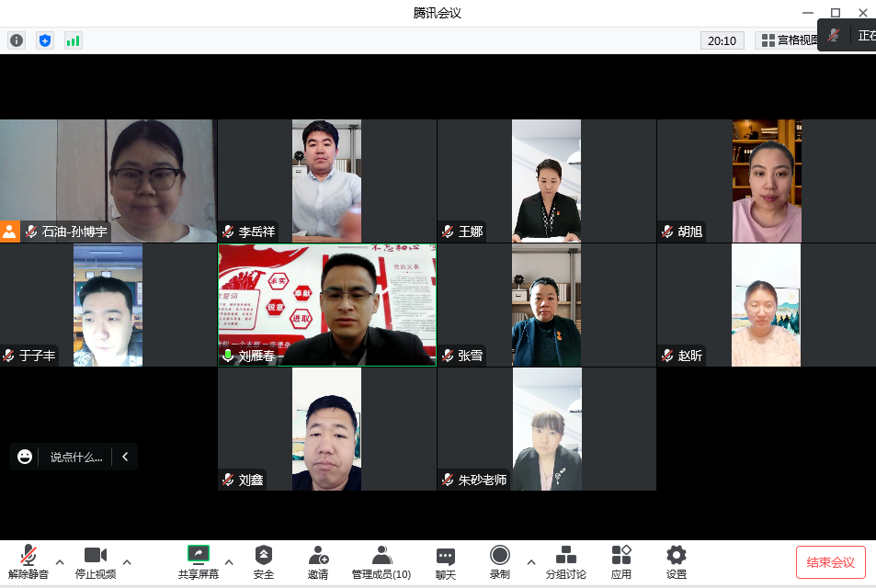
Task: Toggle 停止视频 camera button
Action: click(96, 561)
